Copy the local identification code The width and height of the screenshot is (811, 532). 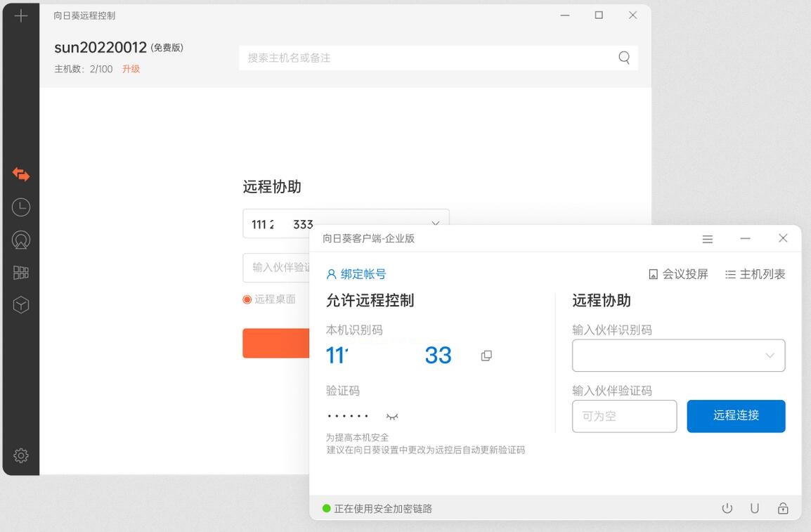click(486, 356)
